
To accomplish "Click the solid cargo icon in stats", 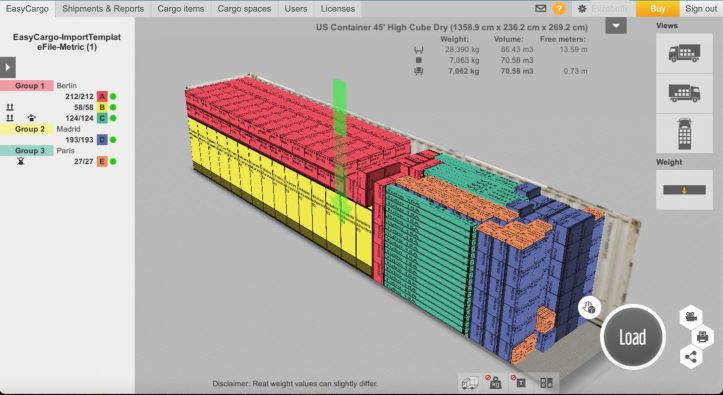I will coord(419,60).
